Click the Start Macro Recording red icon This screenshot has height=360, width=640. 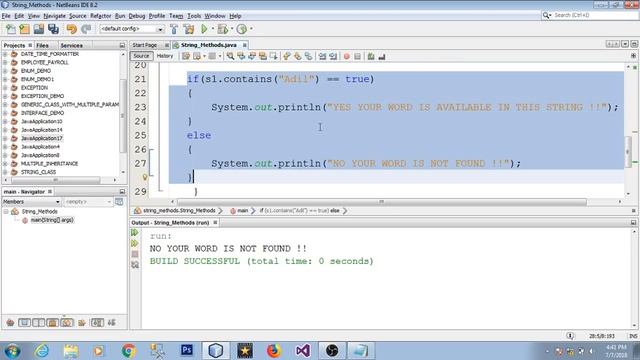click(347, 56)
